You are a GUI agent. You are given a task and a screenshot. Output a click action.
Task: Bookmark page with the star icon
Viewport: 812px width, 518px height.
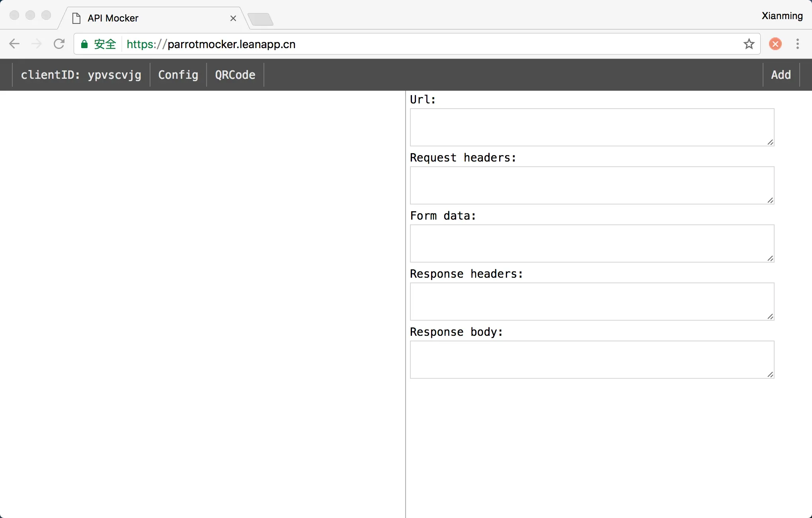coord(749,44)
